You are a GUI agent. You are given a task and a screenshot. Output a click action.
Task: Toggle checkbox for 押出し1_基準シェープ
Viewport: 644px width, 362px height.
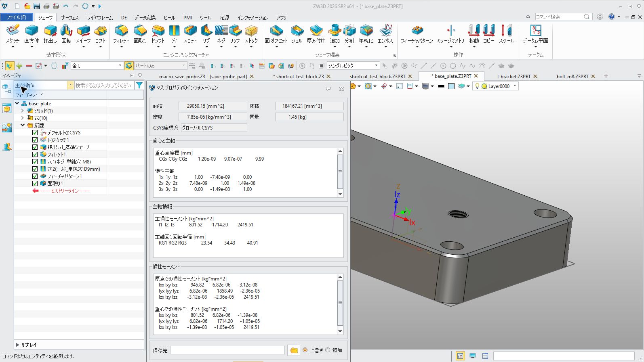[35, 147]
